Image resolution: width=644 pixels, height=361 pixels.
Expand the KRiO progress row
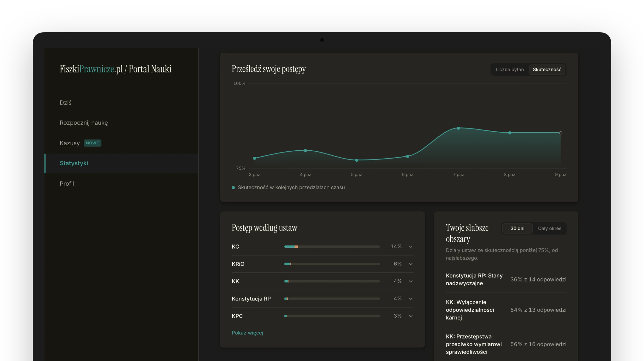point(411,264)
